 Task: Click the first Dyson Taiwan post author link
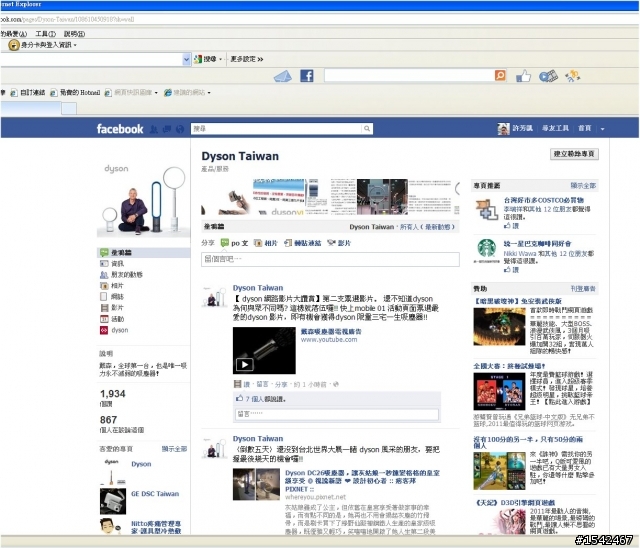258,288
